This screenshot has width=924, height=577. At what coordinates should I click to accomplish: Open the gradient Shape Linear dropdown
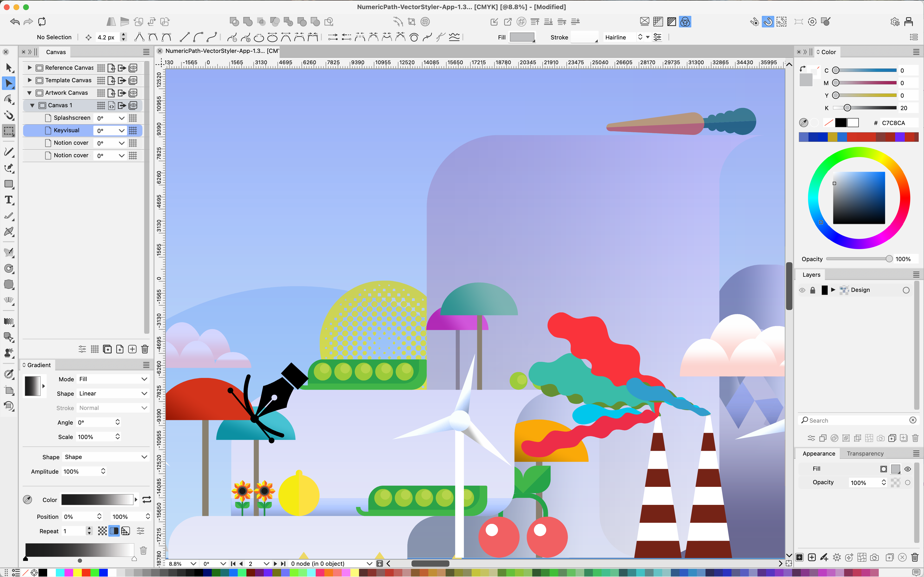pyautogui.click(x=113, y=394)
